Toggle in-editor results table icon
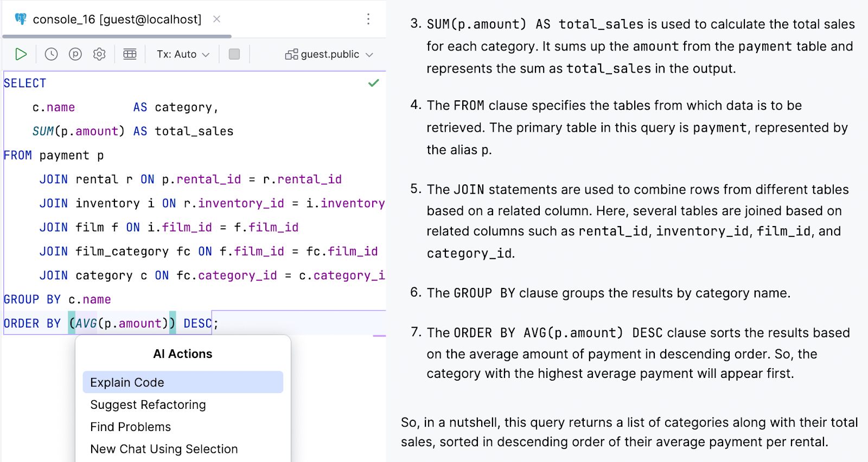The height and width of the screenshot is (462, 868). (130, 54)
